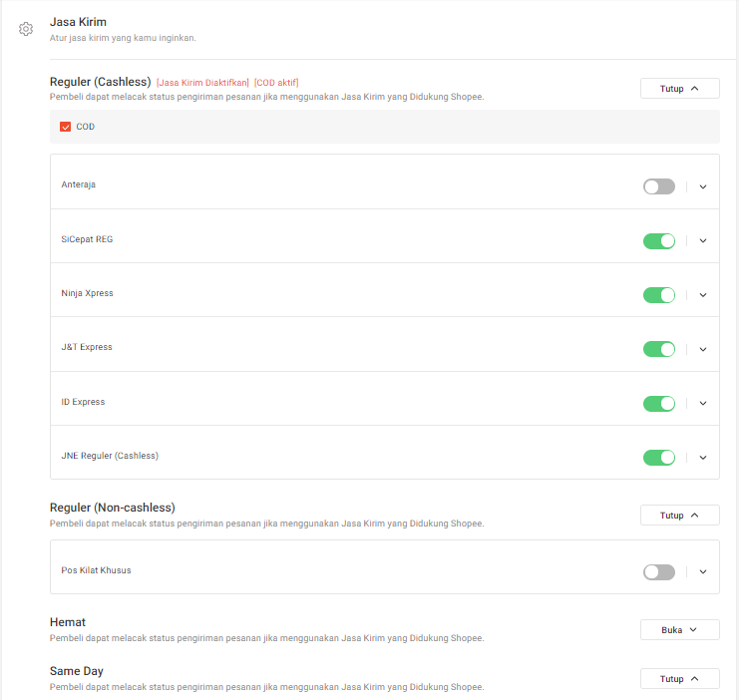Select the JNE Reguler (Cashless) name
The width and height of the screenshot is (739, 700).
coord(110,456)
